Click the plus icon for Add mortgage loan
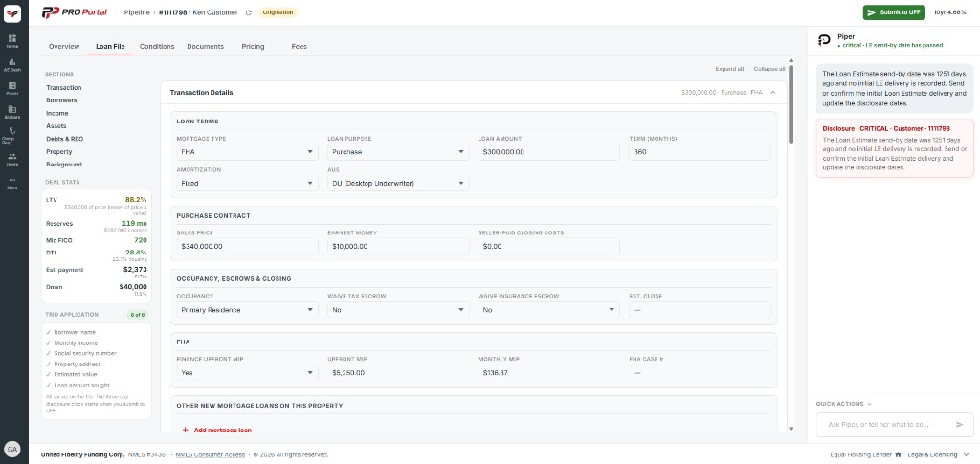This screenshot has height=464, width=980. (185, 431)
